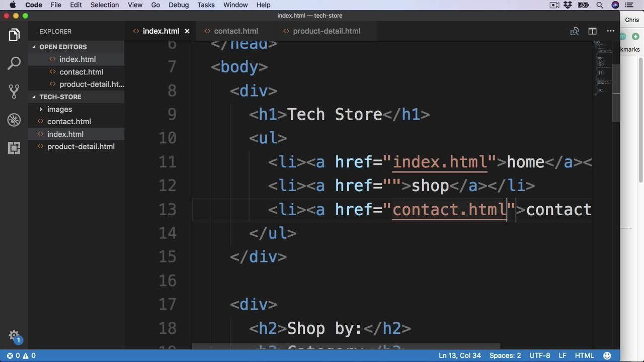Open the Selection menu
This screenshot has height=362, width=644.
[x=105, y=5]
